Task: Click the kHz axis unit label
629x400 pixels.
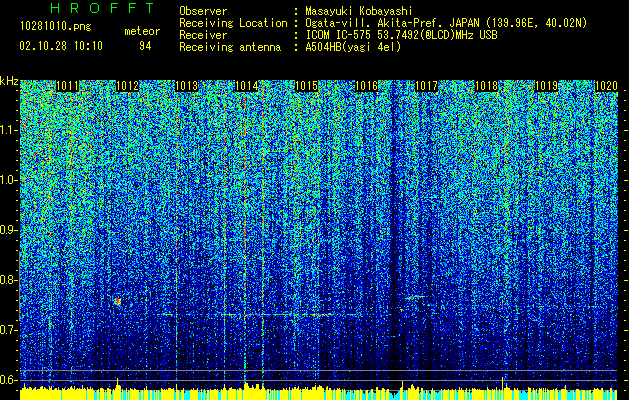Action: point(9,81)
